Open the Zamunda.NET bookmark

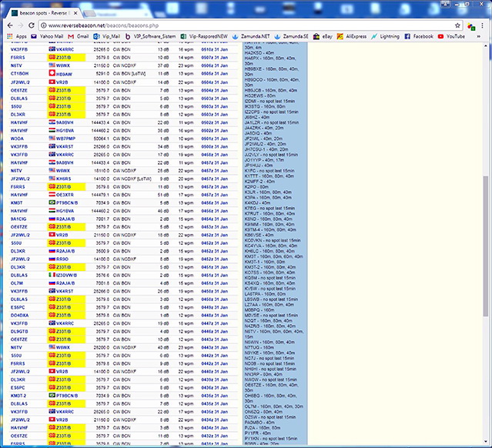[x=251, y=36]
